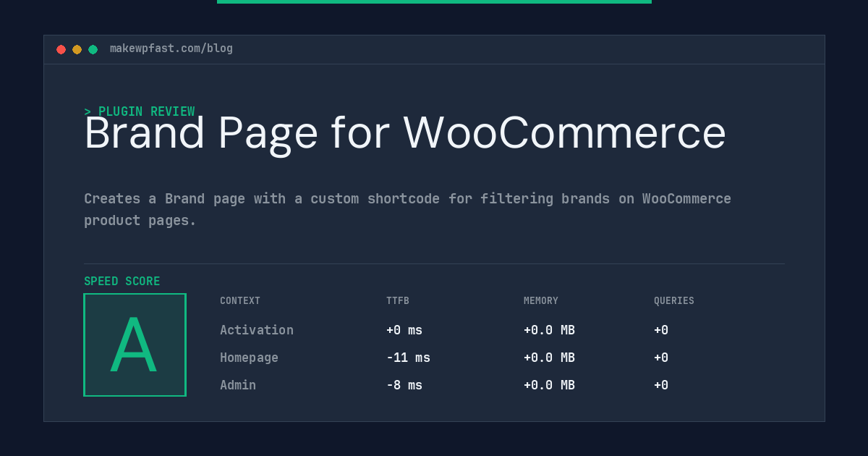Click the Admin memory value +0.0 MB
This screenshot has width=868, height=456.
tap(549, 385)
